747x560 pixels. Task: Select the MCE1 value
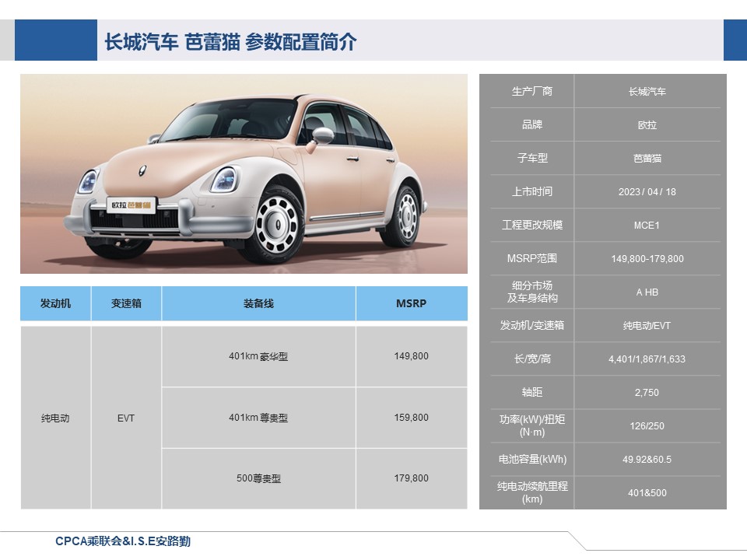pos(647,226)
